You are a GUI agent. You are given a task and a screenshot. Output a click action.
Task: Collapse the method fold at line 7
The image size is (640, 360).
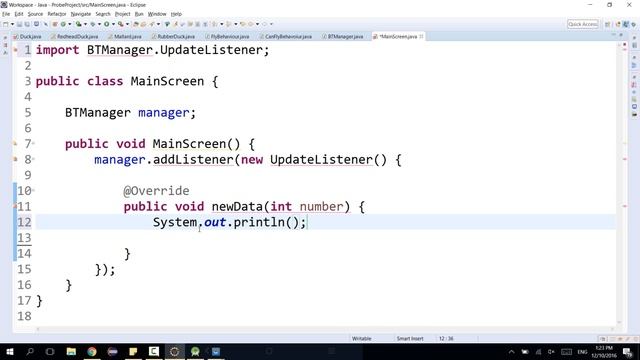point(33,143)
